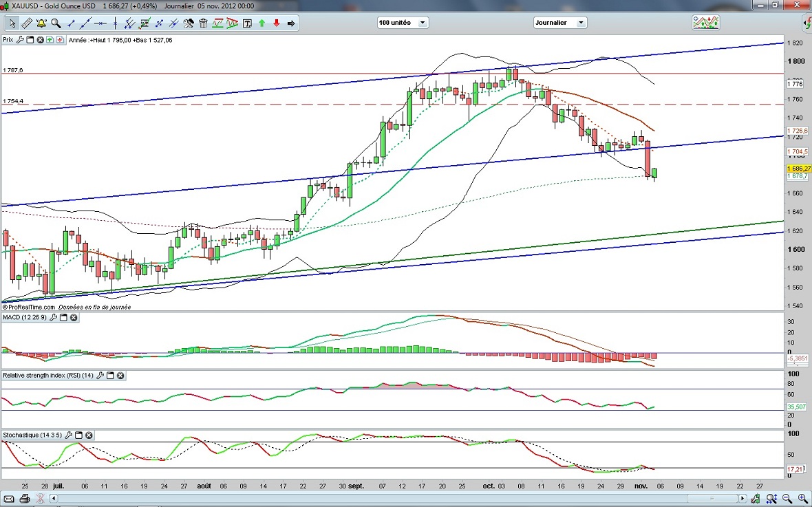Open Prix panel settings wrench
The image size is (812, 507).
coord(20,40)
